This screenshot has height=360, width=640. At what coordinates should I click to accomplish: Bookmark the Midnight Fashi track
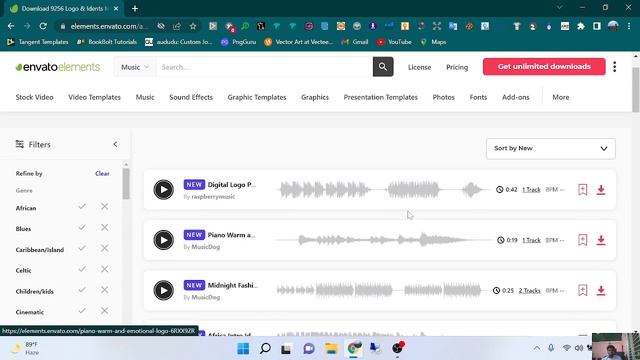point(582,290)
